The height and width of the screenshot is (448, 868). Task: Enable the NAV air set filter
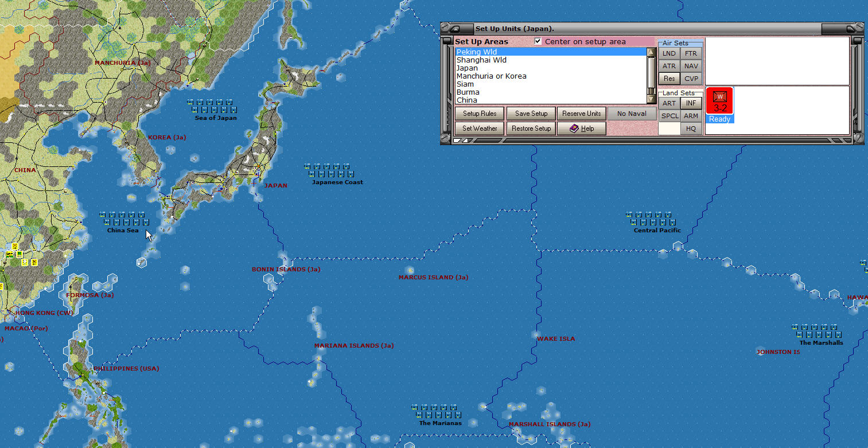pyautogui.click(x=691, y=66)
